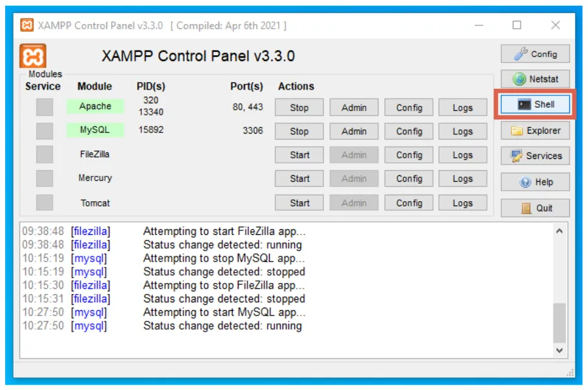This screenshot has width=588, height=390.
Task: Open Admin panel for MySQL
Action: (353, 131)
